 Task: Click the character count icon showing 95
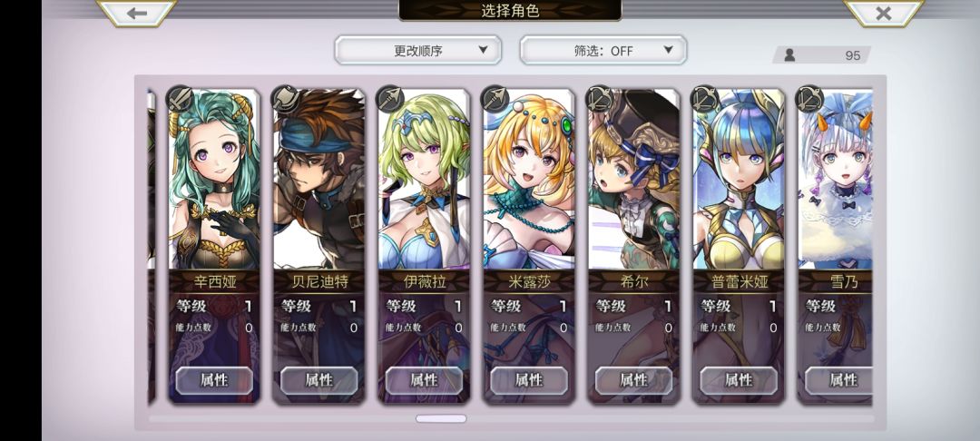[790, 55]
